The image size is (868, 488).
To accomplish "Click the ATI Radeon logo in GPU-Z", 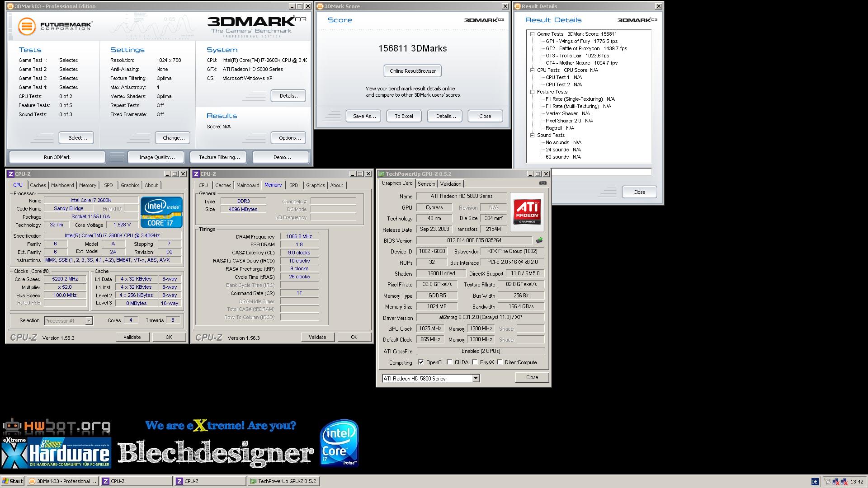I will click(527, 212).
